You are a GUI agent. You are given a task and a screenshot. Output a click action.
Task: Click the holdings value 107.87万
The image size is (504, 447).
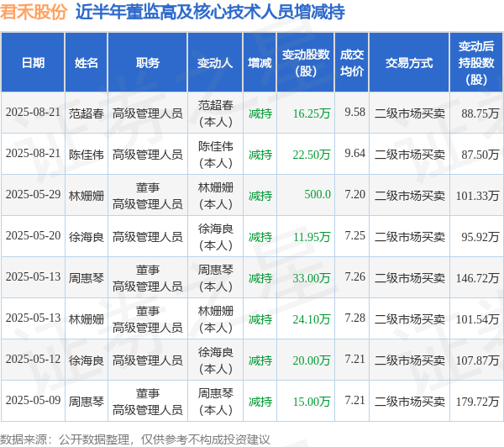(477, 360)
